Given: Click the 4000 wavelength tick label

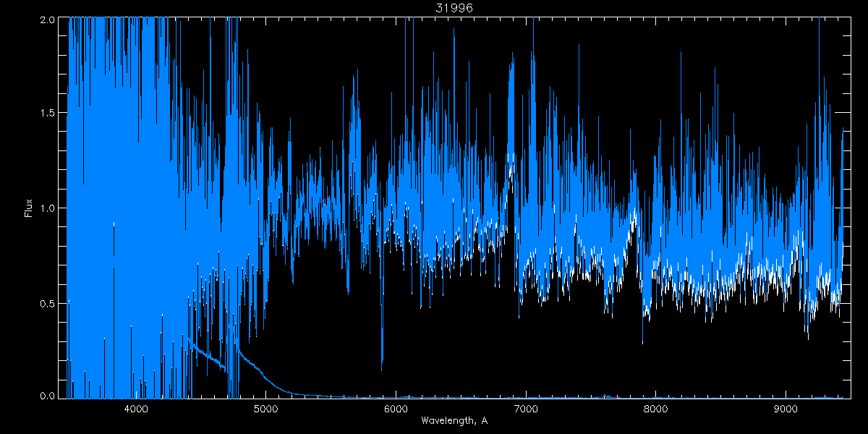Looking at the screenshot, I should [x=135, y=409].
